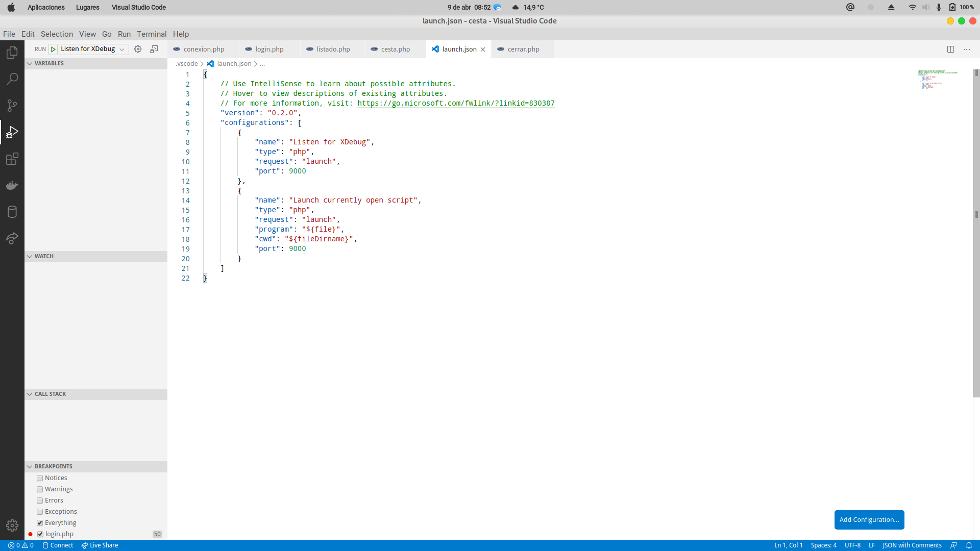Open the Docker view icon
Viewport: 980px width, 551px height.
point(12,185)
